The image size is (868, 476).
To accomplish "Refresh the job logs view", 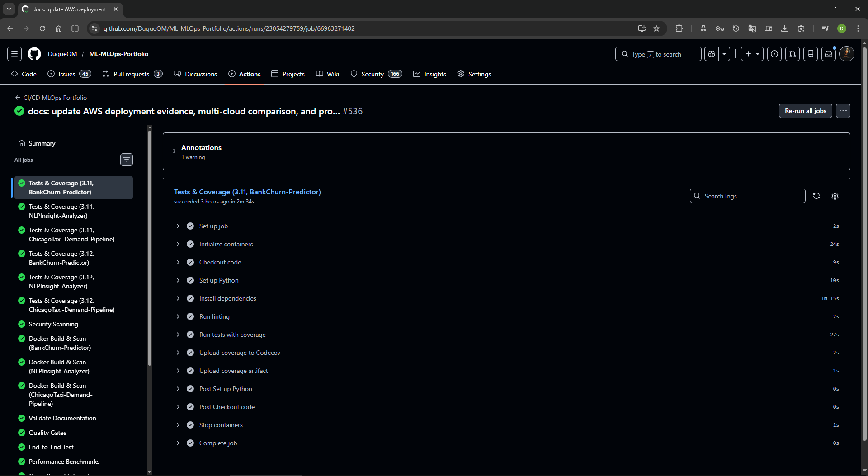I will [816, 196].
